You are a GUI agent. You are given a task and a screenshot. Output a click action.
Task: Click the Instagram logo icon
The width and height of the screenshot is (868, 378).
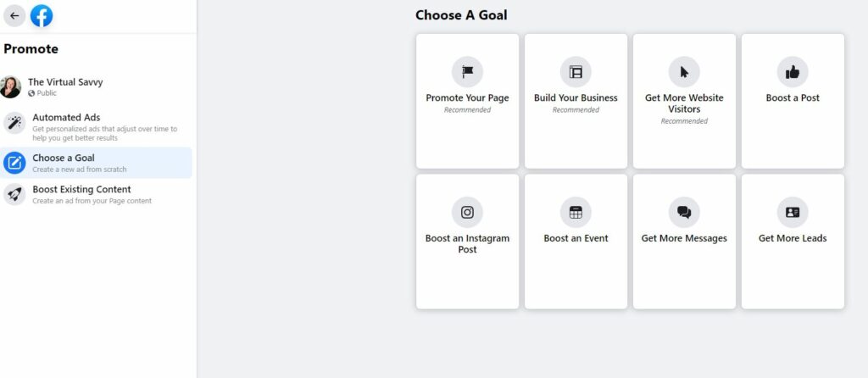tap(467, 213)
